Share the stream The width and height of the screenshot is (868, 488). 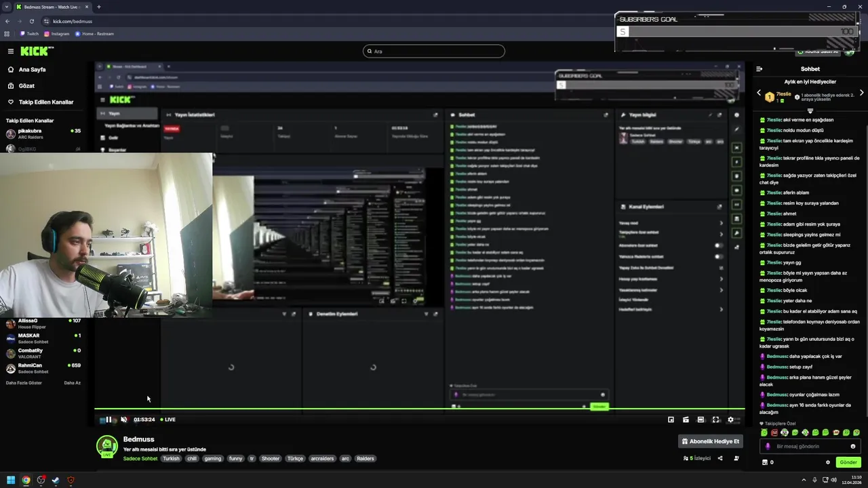coord(720,458)
